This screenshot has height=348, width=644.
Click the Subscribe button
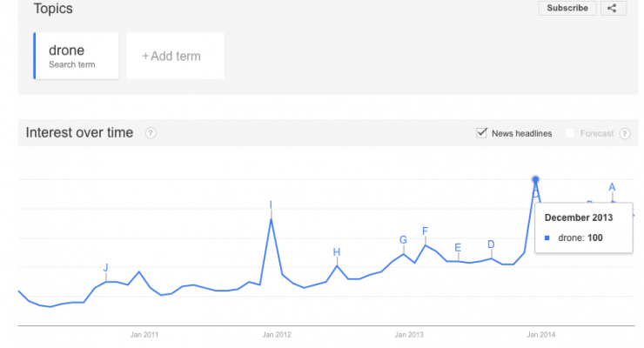tap(567, 8)
